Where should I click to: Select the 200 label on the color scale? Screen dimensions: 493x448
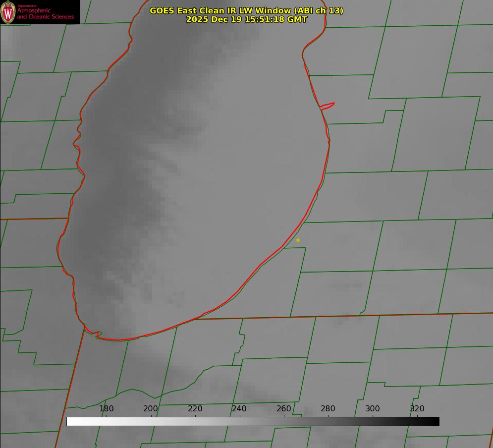(x=151, y=408)
